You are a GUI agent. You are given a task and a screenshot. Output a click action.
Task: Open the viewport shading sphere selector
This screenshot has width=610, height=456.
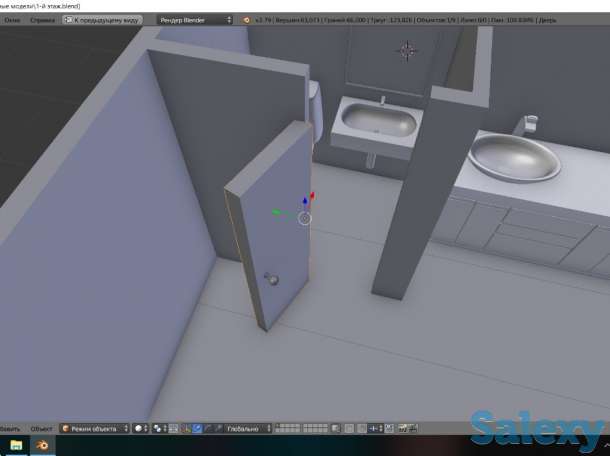139,429
